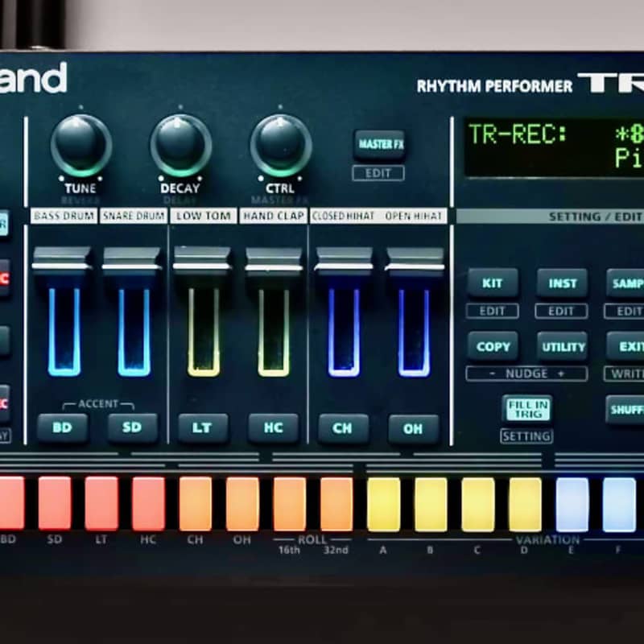
Task: Toggle the orange step pad above OH
Action: pyautogui.click(x=242, y=504)
